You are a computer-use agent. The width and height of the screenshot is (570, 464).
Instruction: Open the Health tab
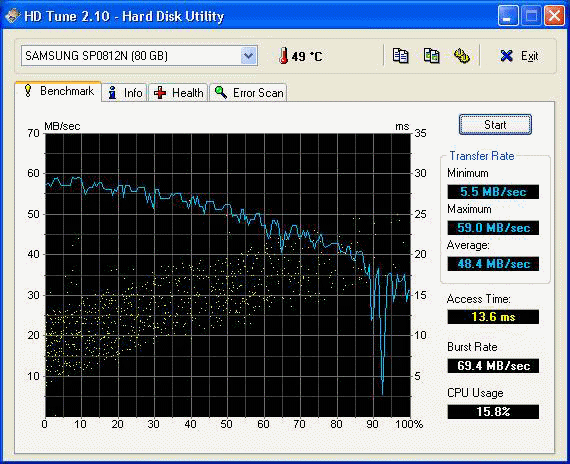(x=178, y=93)
